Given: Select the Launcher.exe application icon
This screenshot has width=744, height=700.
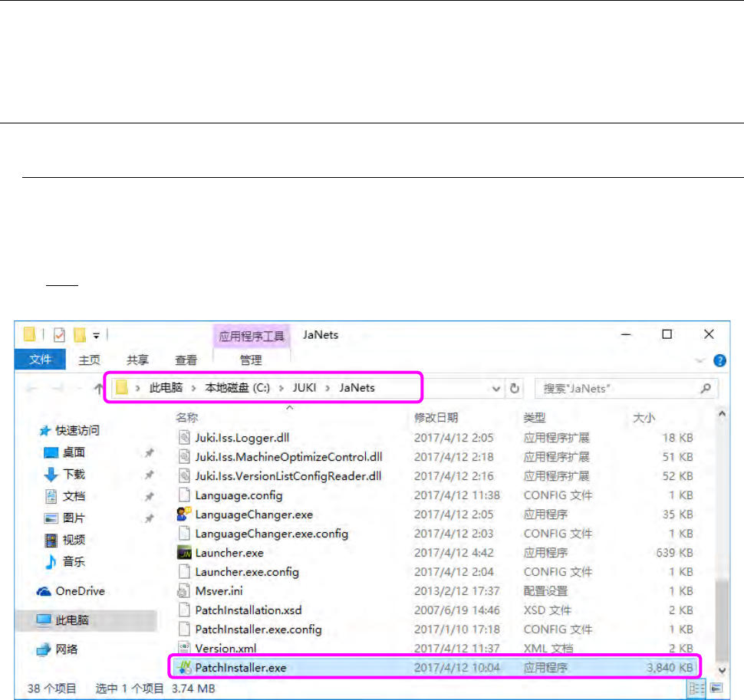Looking at the screenshot, I should (184, 553).
